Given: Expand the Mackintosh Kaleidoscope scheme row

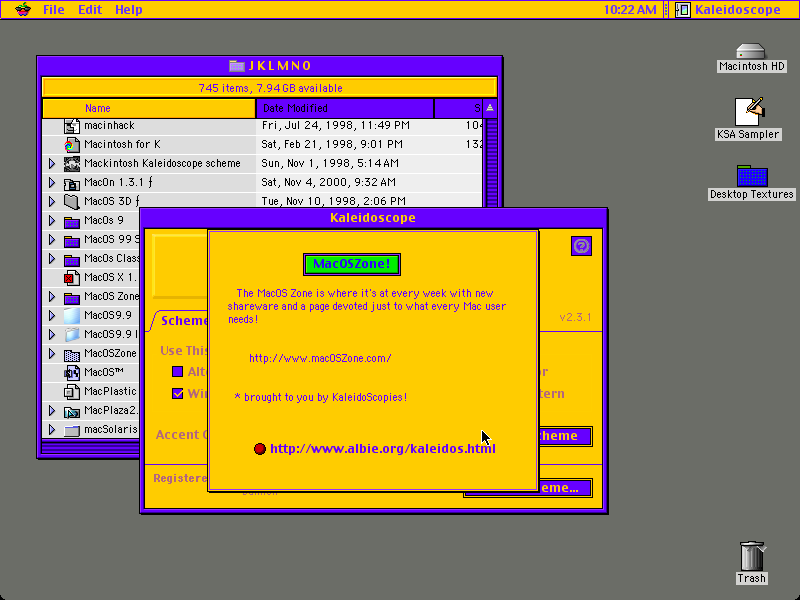Looking at the screenshot, I should [52, 163].
